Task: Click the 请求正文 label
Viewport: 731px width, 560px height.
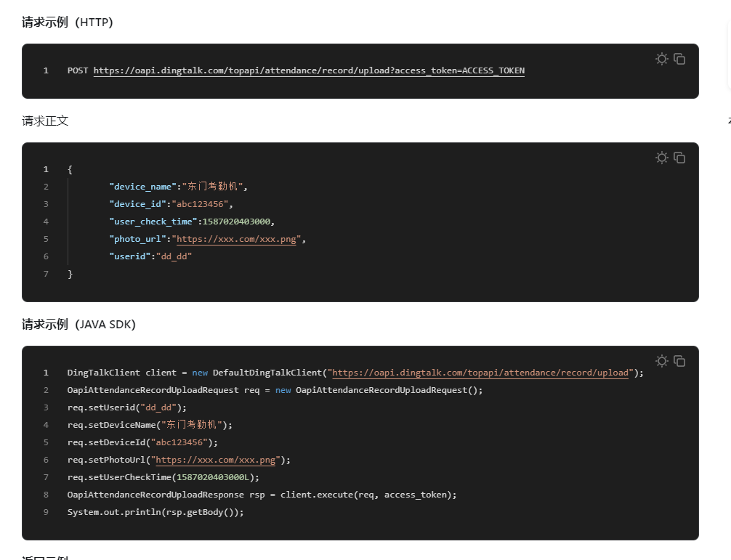Action: click(x=45, y=121)
